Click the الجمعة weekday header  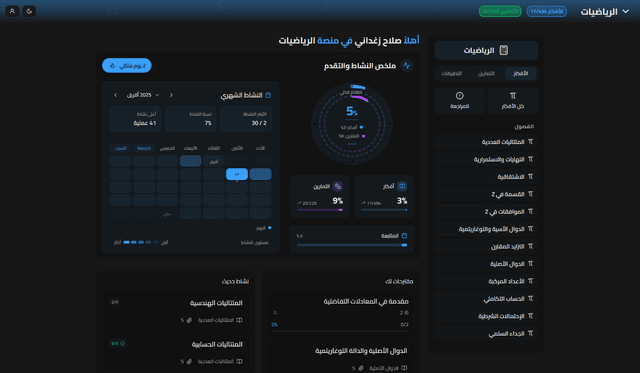tap(144, 148)
